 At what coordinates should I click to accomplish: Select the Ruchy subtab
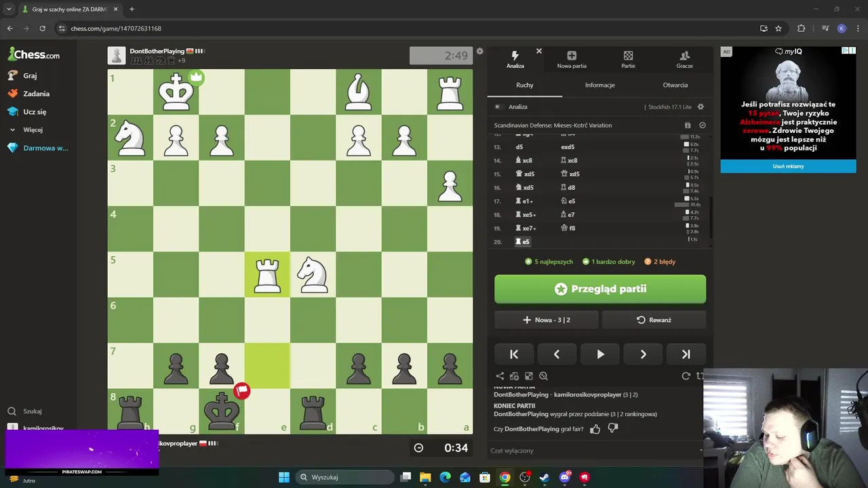point(524,85)
